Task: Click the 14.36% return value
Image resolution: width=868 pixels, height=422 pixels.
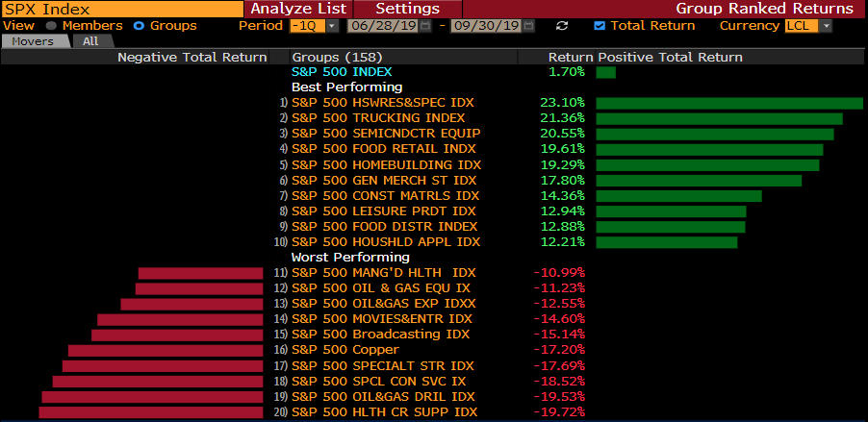Action: pos(562,196)
